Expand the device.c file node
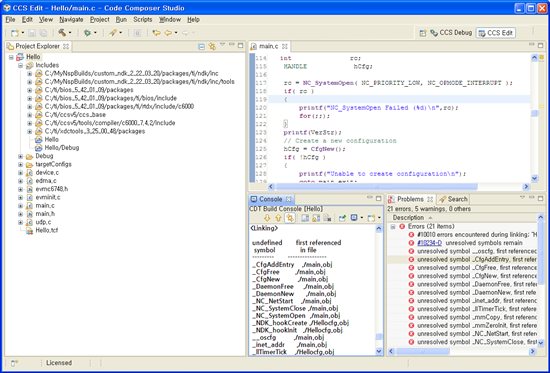 click(x=20, y=173)
